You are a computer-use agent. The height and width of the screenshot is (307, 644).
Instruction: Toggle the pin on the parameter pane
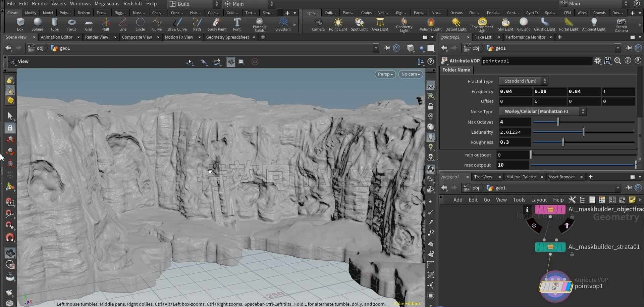(628, 48)
